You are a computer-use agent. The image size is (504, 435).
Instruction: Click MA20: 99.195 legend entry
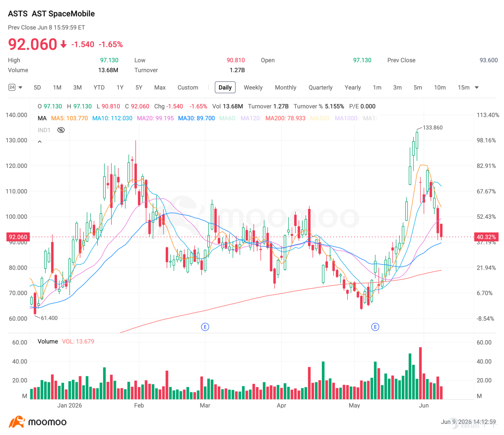(x=155, y=118)
